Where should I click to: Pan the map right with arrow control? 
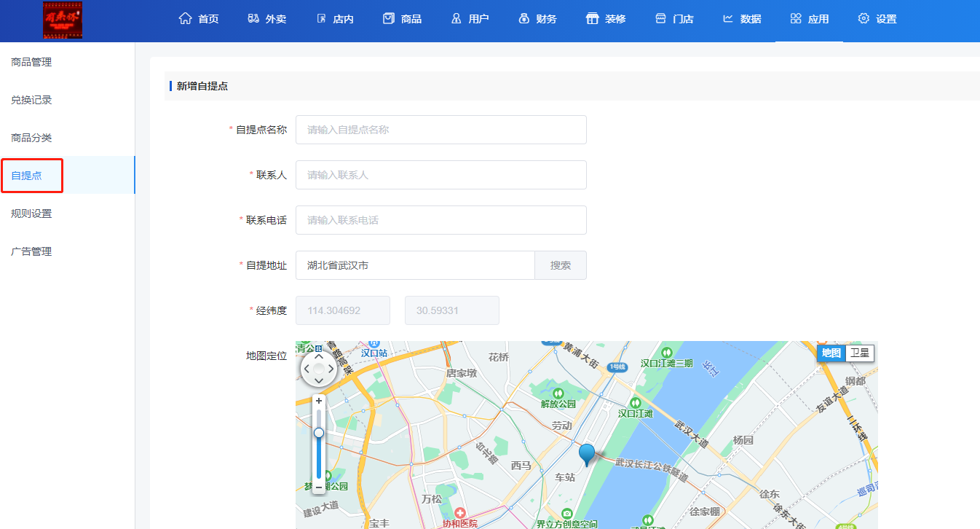pos(331,369)
